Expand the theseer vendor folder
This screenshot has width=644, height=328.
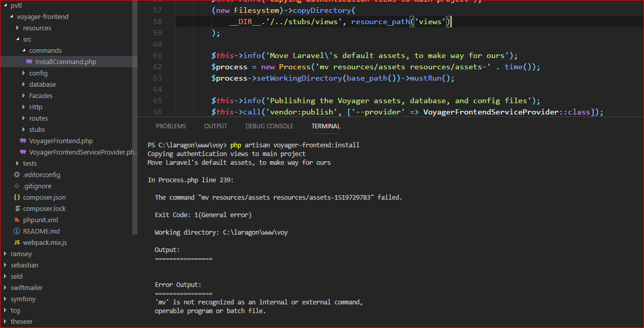[x=6, y=321]
